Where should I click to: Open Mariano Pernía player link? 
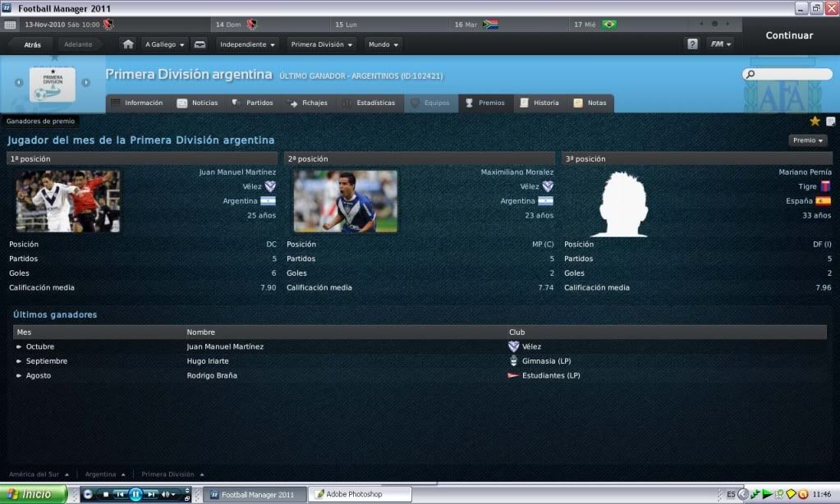click(x=806, y=172)
